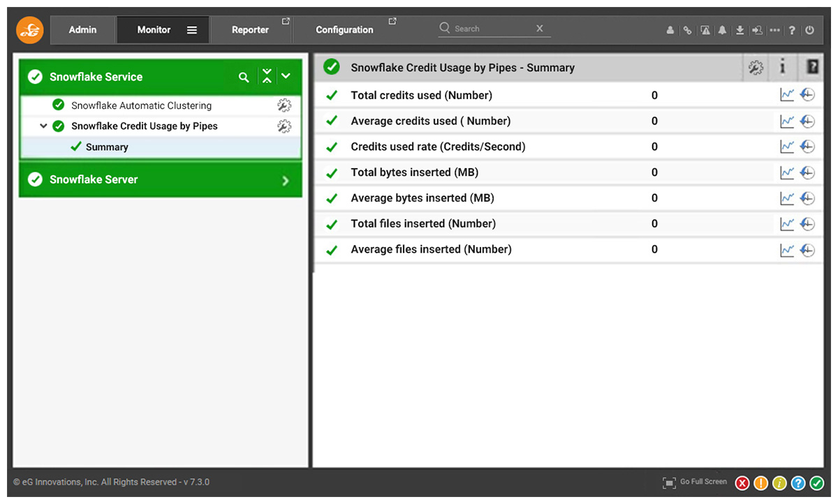Expand the Snowflake Server layer arrow
This screenshot has height=504, width=838.
(285, 181)
